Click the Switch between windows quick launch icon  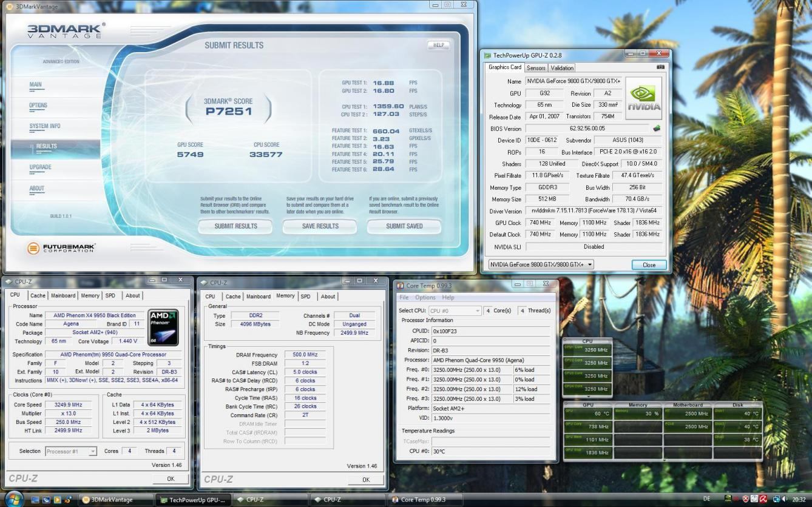tap(46, 500)
